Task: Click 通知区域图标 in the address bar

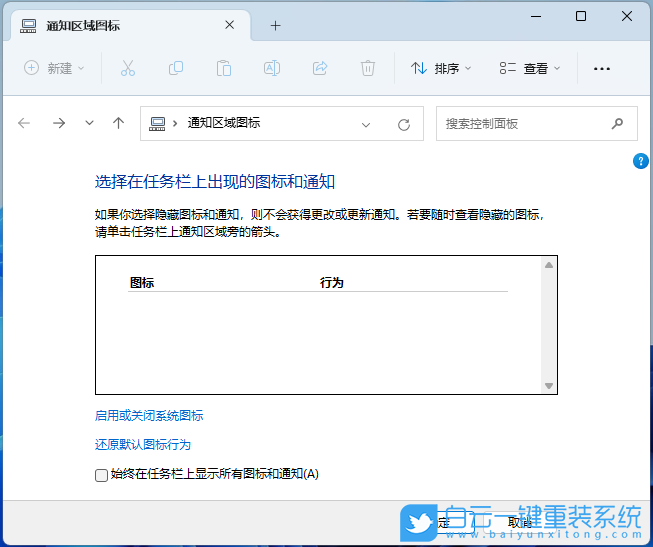Action: pos(224,122)
